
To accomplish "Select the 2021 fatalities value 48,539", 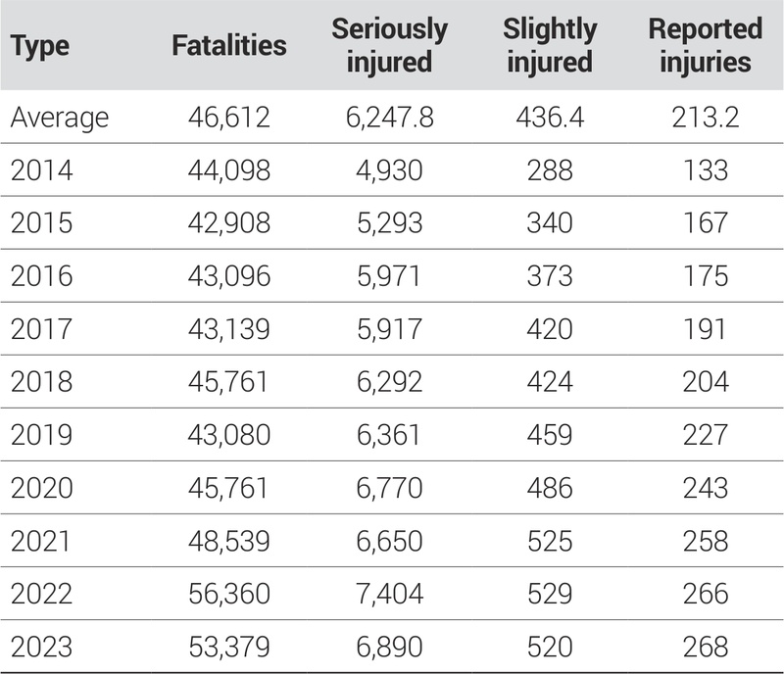I will pyautogui.click(x=228, y=541).
